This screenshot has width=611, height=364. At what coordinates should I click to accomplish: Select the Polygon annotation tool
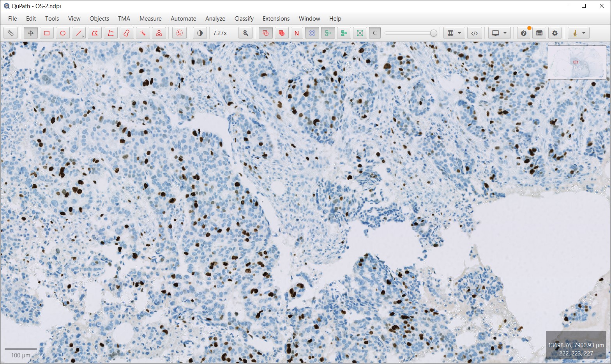click(x=95, y=33)
